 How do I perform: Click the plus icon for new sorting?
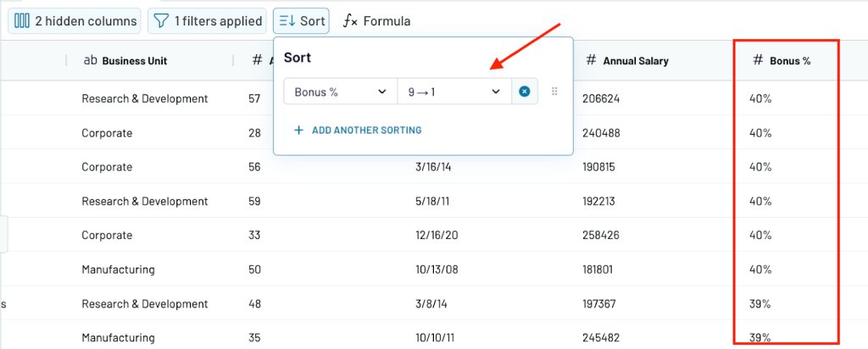(x=299, y=130)
